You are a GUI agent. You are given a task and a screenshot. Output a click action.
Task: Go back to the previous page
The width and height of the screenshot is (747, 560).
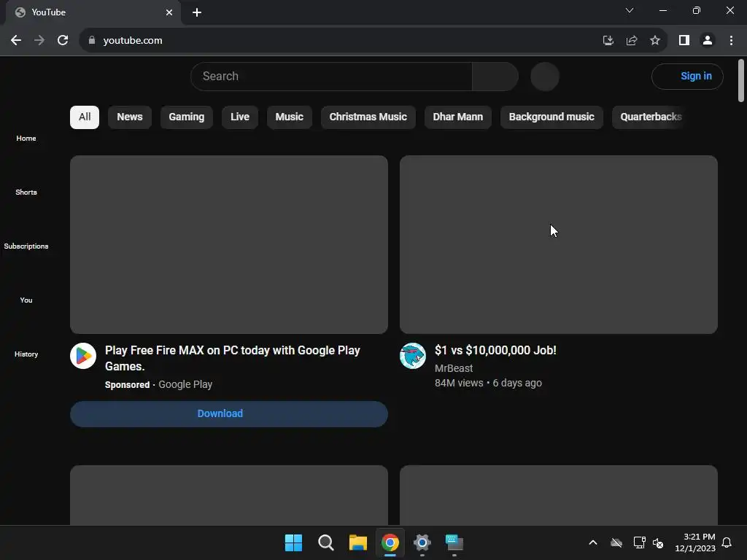pos(16,41)
